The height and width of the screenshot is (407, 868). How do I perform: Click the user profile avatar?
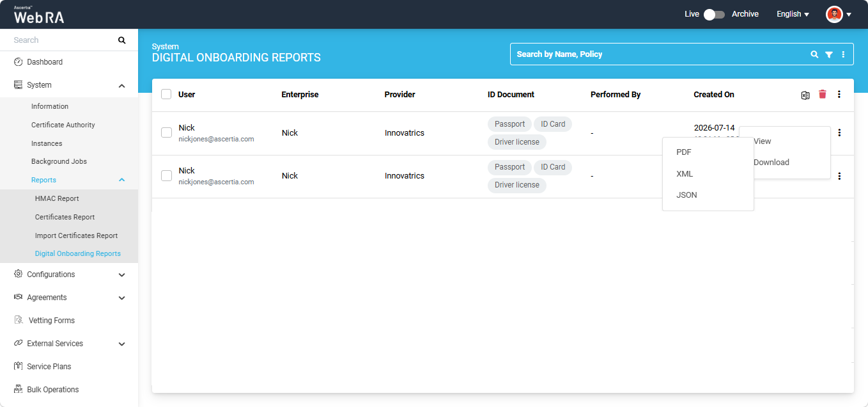click(x=834, y=14)
